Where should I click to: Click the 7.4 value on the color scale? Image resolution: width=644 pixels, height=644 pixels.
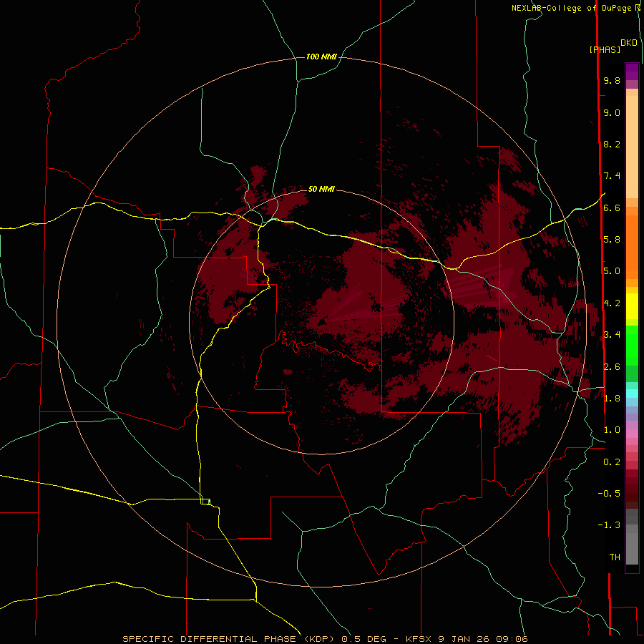click(612, 176)
